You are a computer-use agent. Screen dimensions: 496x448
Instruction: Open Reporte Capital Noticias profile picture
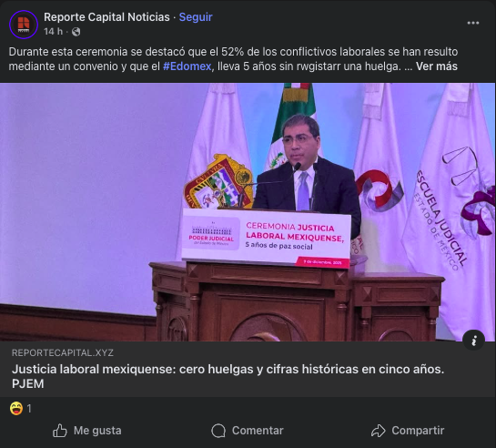[x=24, y=25]
